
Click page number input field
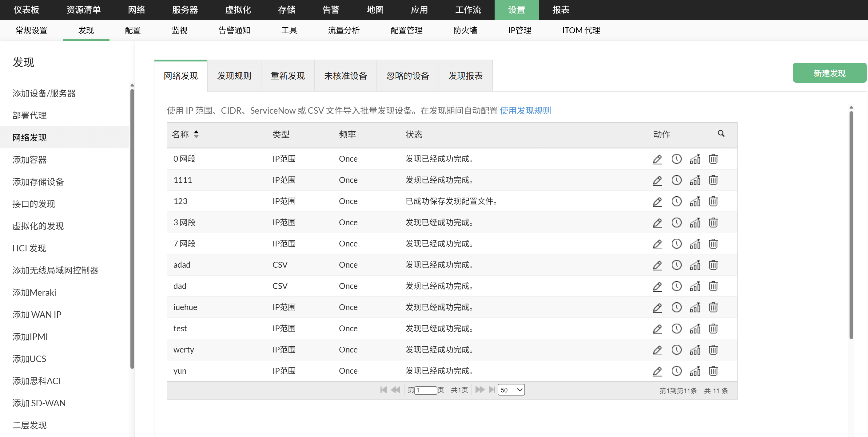(x=425, y=390)
